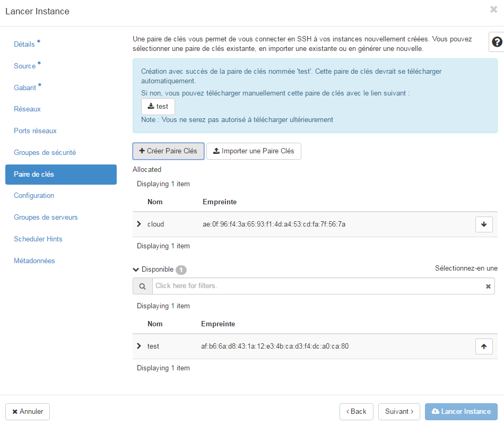This screenshot has height=425, width=504.
Task: Open the Détails step
Action: [x=24, y=44]
